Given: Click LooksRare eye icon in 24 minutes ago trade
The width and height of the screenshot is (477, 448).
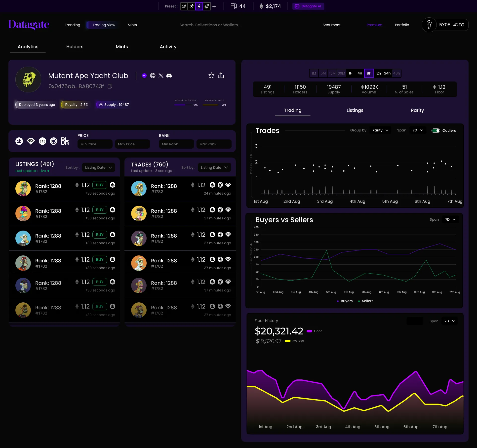Looking at the screenshot, I should [x=228, y=185].
